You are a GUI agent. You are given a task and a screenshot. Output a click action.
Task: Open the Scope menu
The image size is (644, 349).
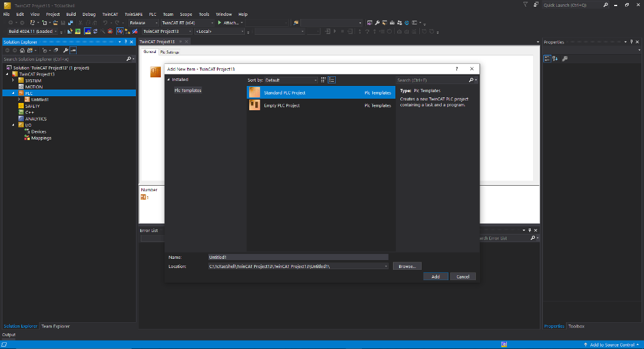click(186, 14)
